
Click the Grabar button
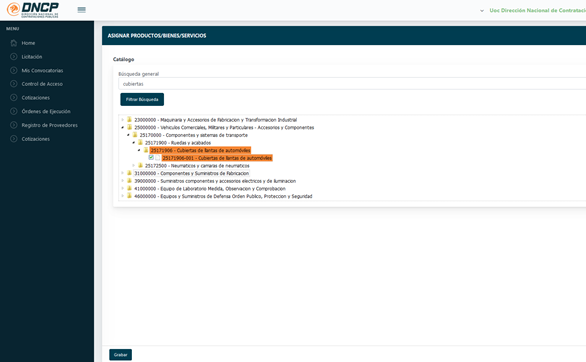pyautogui.click(x=120, y=355)
